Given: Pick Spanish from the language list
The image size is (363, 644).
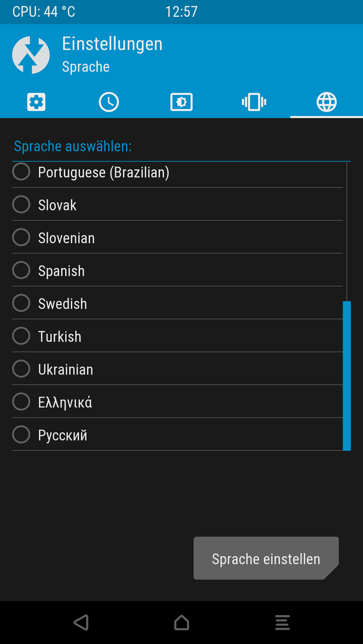Looking at the screenshot, I should pyautogui.click(x=177, y=270).
